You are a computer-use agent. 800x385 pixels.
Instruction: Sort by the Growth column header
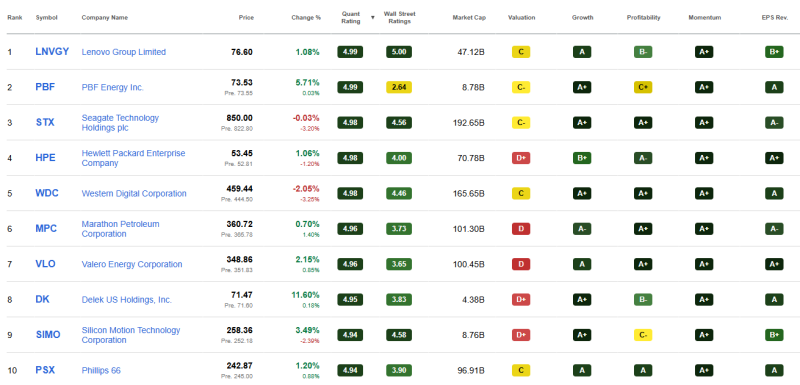click(582, 17)
